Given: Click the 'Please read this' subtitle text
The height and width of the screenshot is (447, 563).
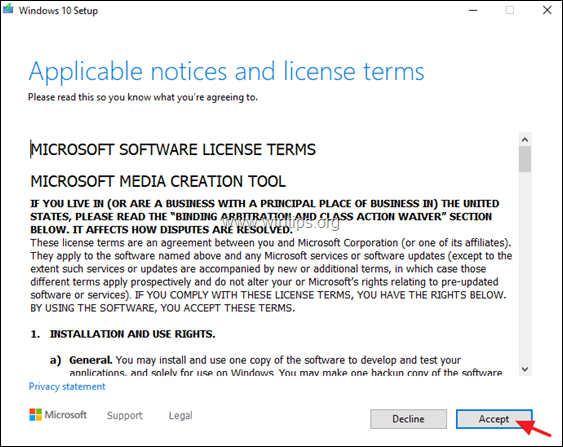Looking at the screenshot, I should 143,97.
